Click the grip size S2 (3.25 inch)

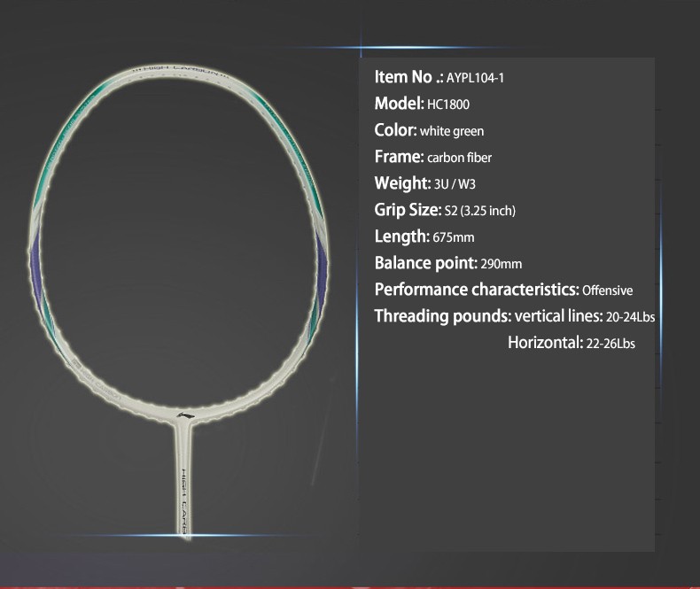479,211
